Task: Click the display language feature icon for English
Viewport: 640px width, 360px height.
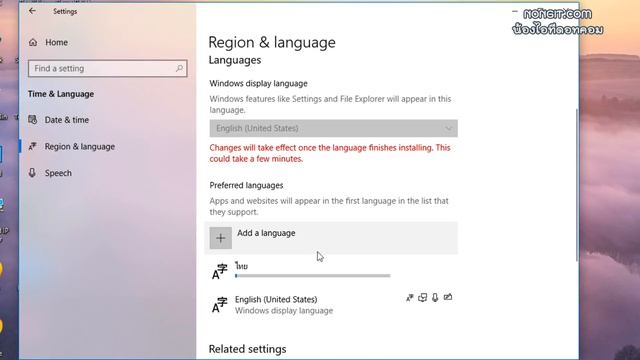Action: coord(409,298)
